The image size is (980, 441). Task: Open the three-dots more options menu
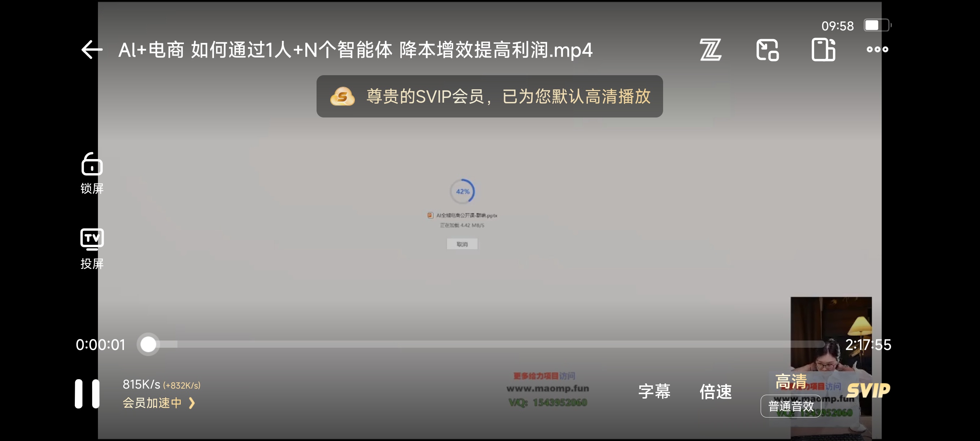click(x=877, y=50)
